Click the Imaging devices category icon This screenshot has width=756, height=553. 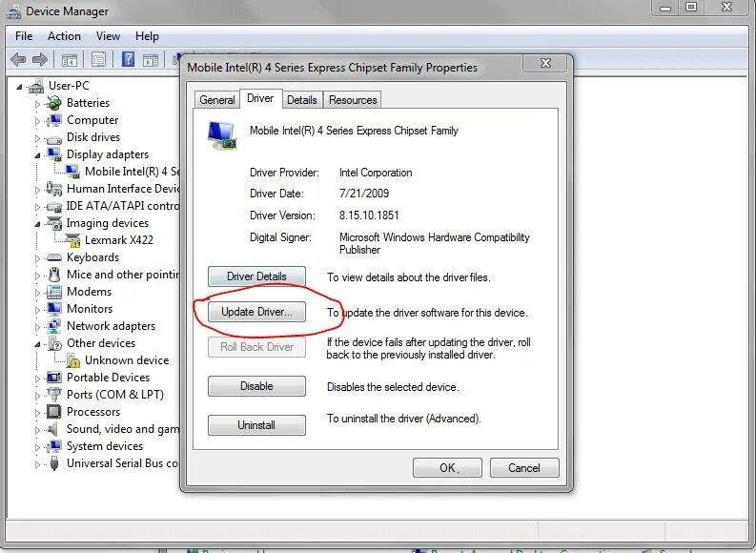click(54, 223)
